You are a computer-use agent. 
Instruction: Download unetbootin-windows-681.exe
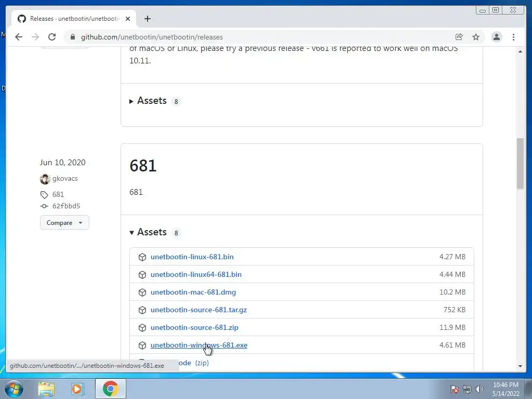[x=199, y=345]
